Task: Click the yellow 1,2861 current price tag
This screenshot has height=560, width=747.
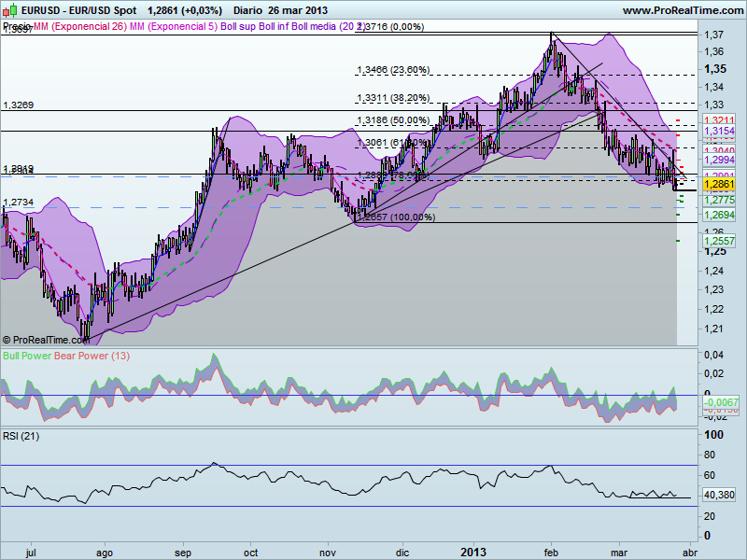Action: click(719, 184)
